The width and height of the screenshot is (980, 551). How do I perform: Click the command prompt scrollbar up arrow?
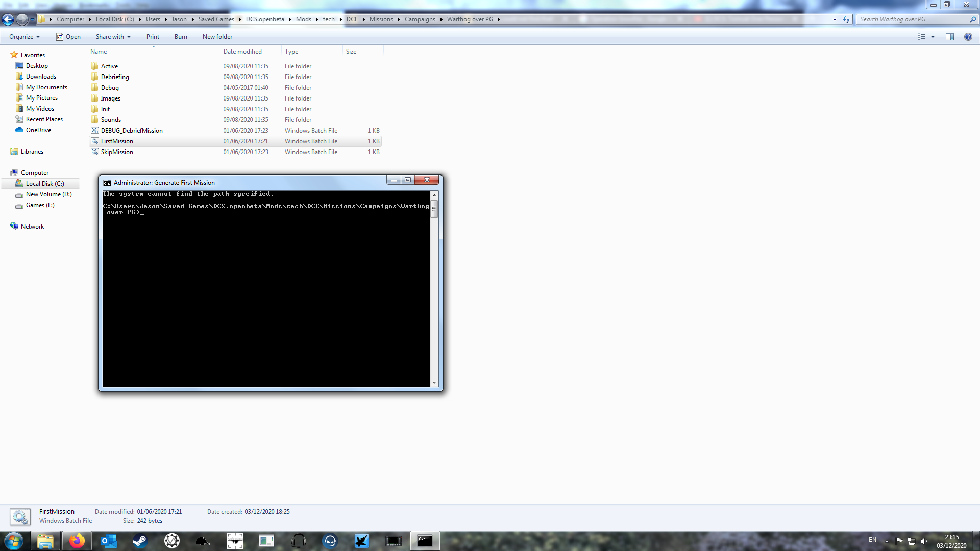pos(434,195)
